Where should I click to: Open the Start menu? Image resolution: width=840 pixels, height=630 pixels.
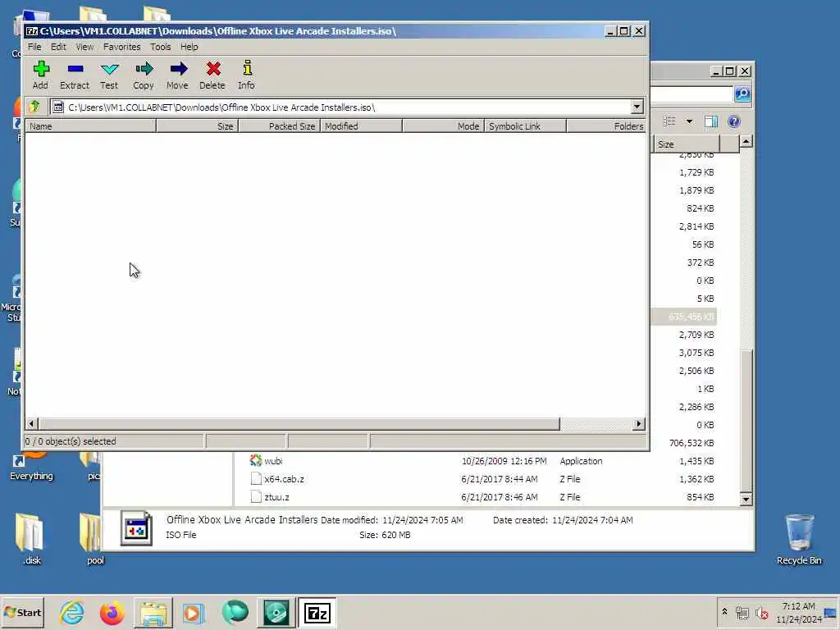click(x=22, y=612)
